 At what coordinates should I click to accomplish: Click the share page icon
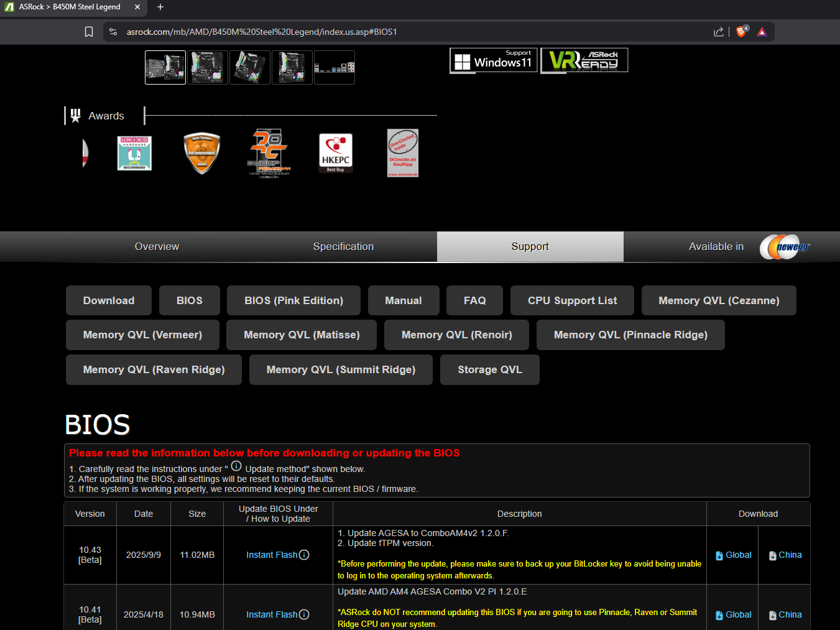719,32
